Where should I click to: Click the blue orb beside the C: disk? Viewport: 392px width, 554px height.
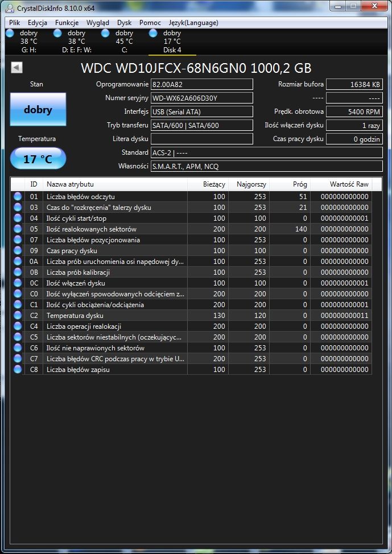click(105, 33)
